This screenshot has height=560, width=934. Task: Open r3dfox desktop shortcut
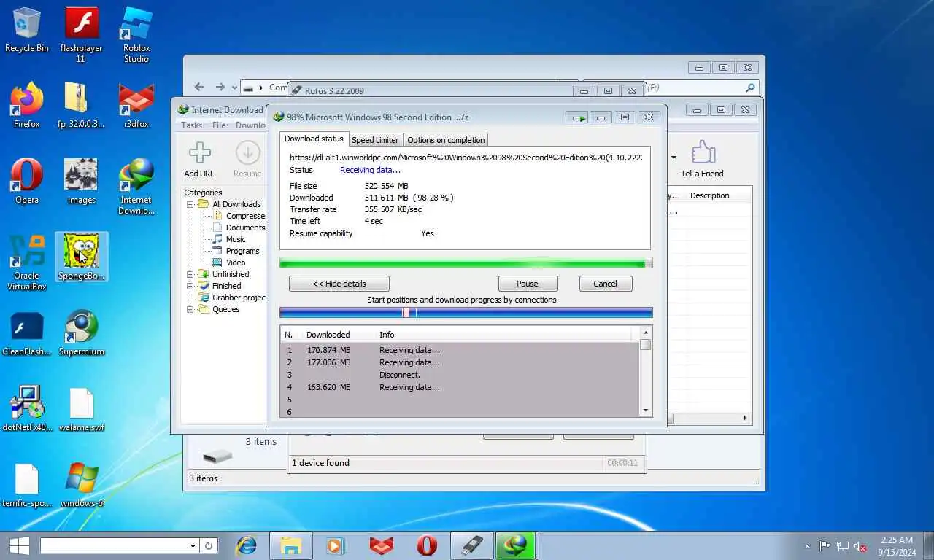click(136, 106)
